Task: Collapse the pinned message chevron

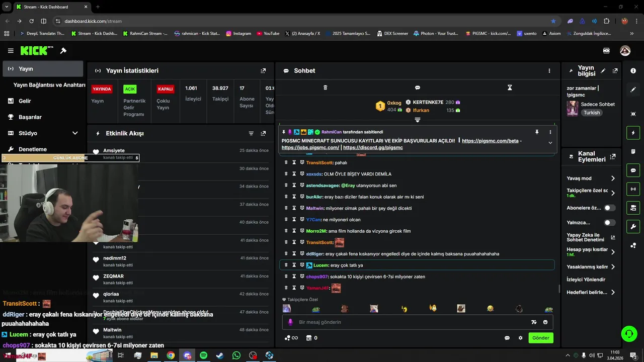Action: 550,143
